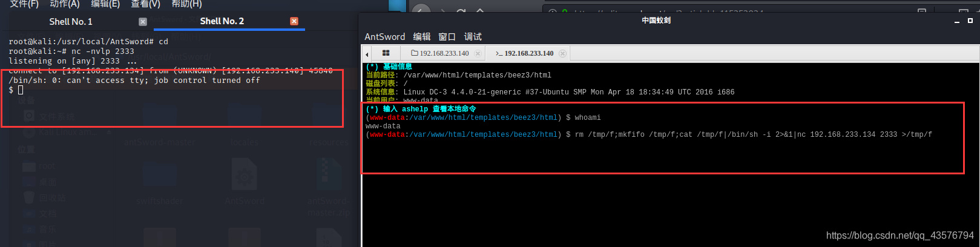Open the 编辑(E) menu in the terminal
This screenshot has height=247, width=980.
coord(105,4)
